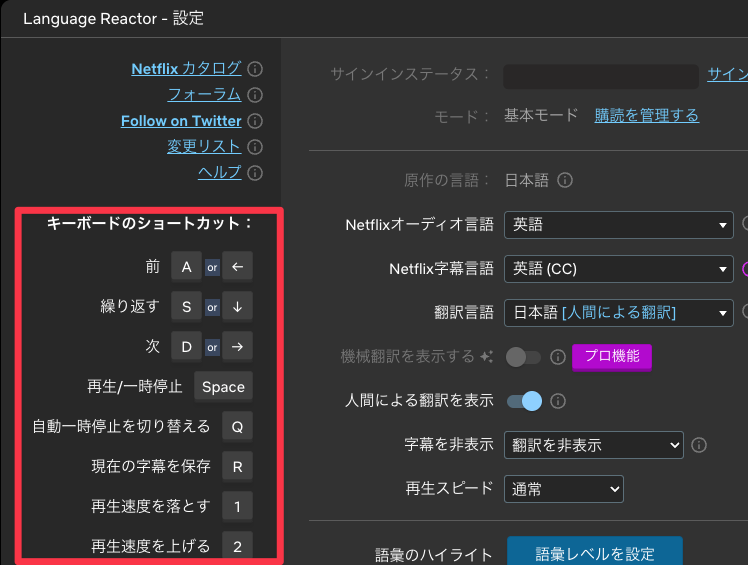Click the D key for 次
This screenshot has width=748, height=565.
point(187,347)
